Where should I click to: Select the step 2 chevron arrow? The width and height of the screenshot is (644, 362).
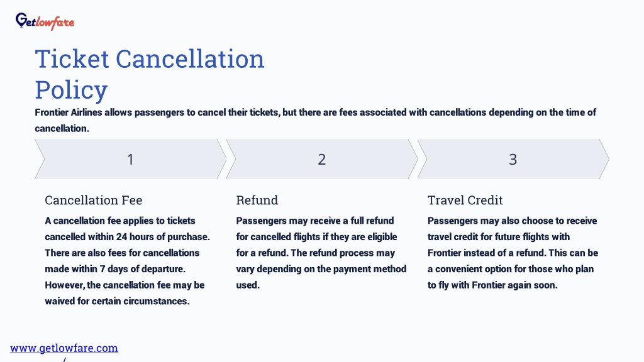pos(321,159)
